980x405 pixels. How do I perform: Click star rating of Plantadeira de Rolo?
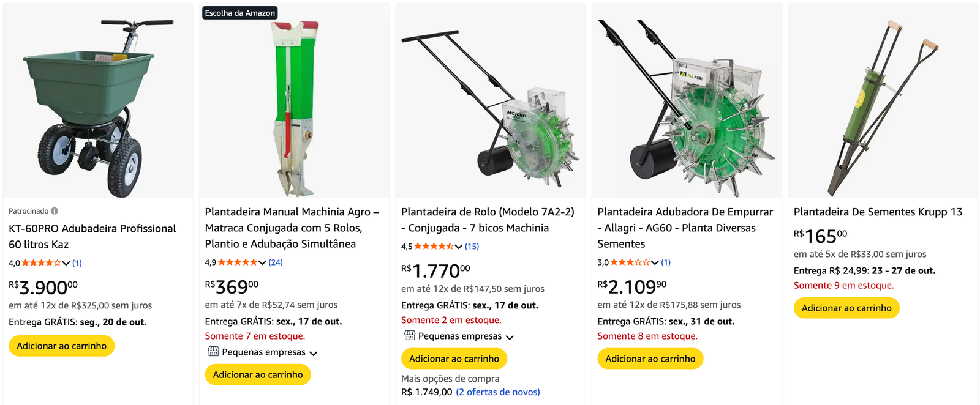click(x=434, y=247)
